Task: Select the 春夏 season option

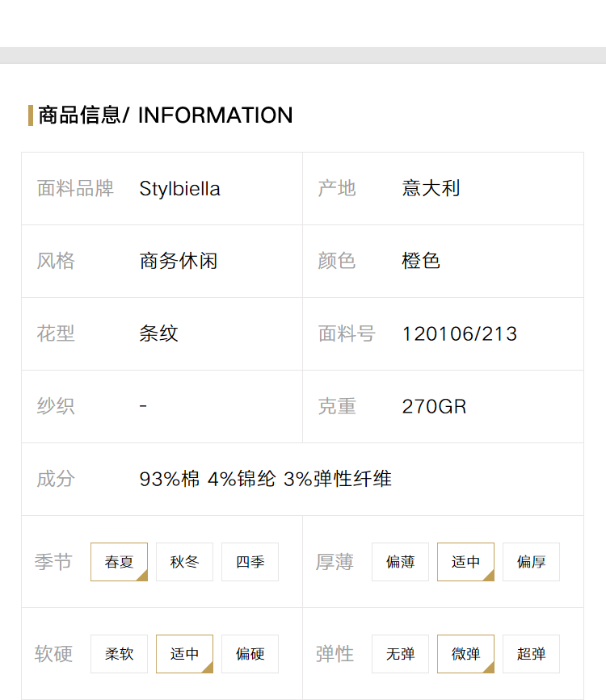Action: point(119,562)
